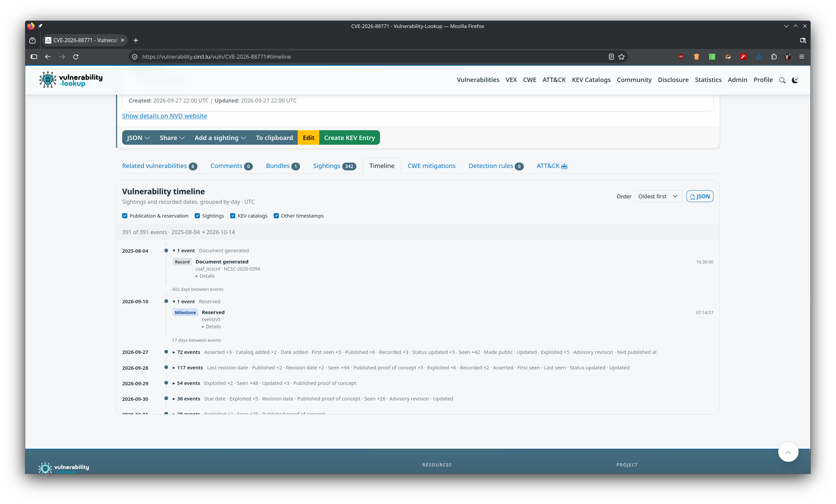Uncheck the KEV catalogs filter checkbox
Image resolution: width=836 pixels, height=504 pixels.
point(233,216)
